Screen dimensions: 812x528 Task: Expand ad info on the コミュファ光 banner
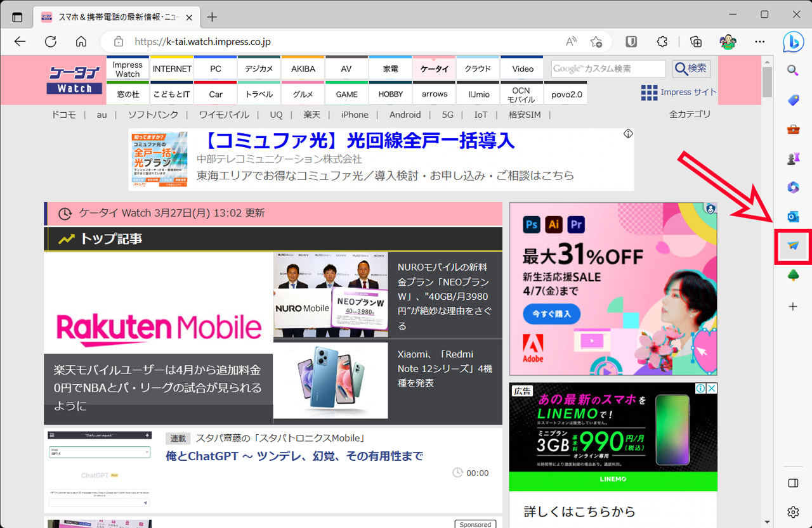628,133
